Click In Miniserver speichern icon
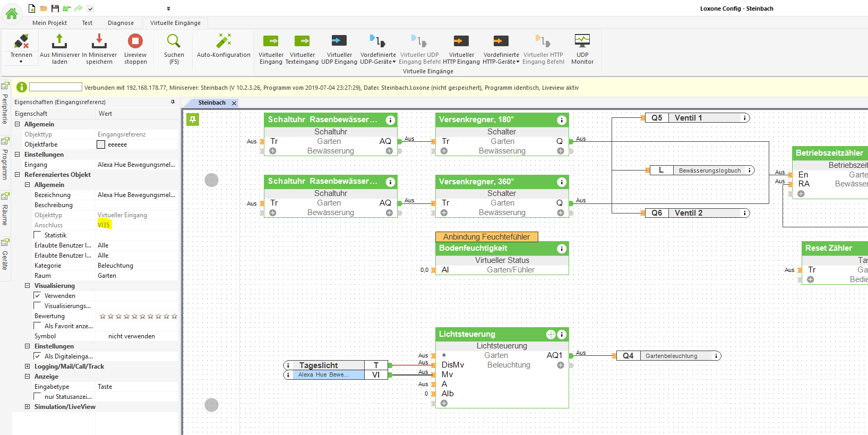Image resolution: width=868 pixels, height=435 pixels. pyautogui.click(x=99, y=41)
